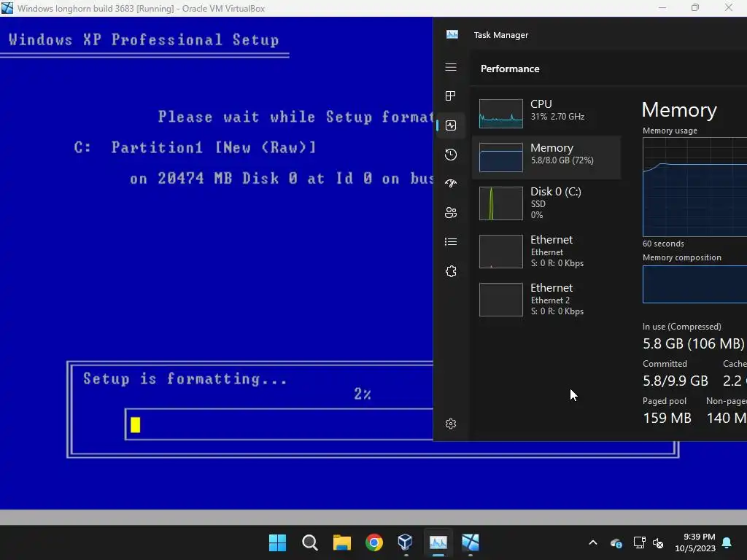Click the Memory composition bar
The image size is (747, 560).
694,284
